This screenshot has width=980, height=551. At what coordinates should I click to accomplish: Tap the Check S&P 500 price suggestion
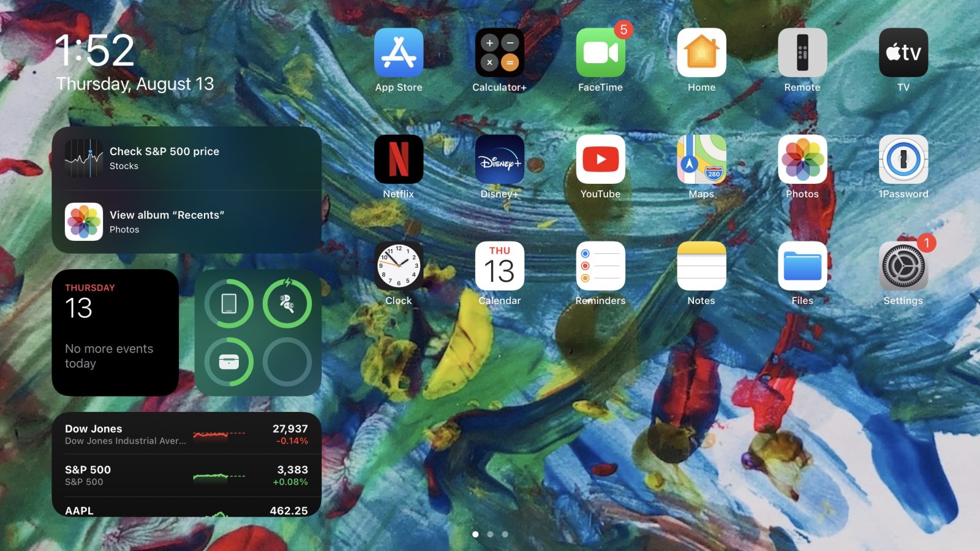[x=186, y=158]
